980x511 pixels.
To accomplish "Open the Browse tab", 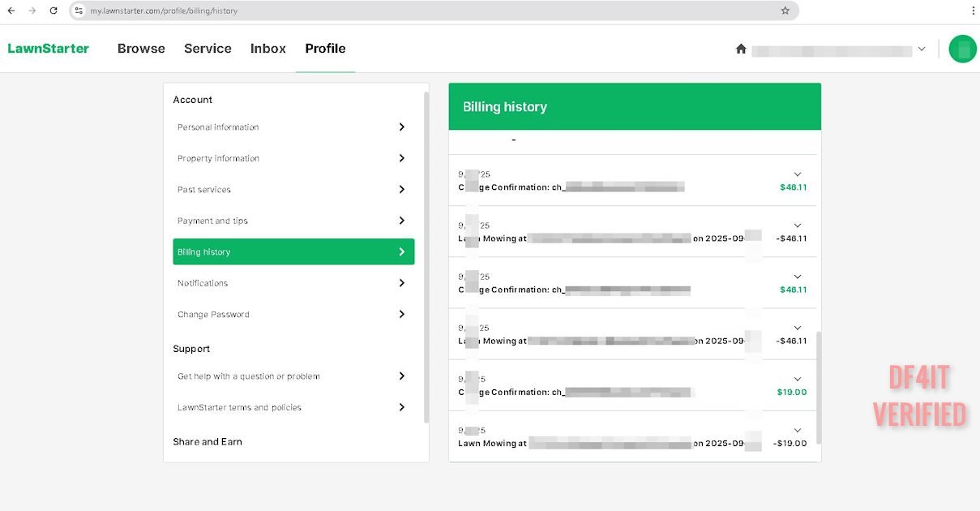I will [x=141, y=49].
